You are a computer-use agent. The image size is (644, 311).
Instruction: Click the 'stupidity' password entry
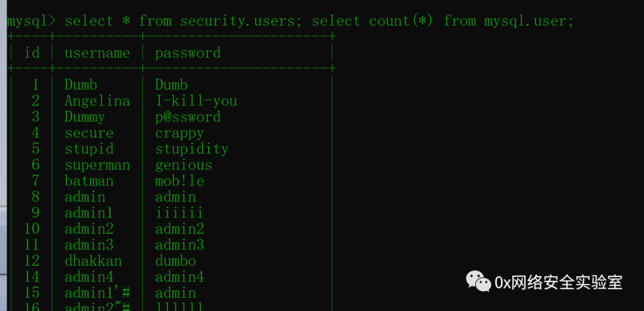click(192, 149)
